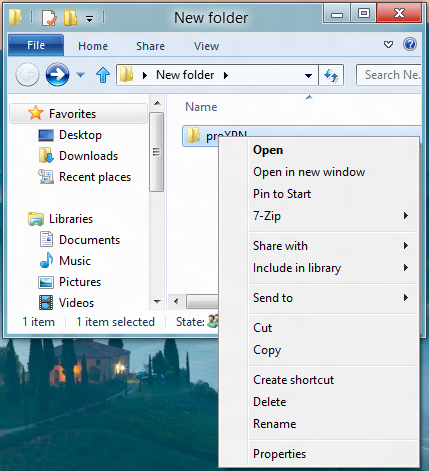
Task: Click the Music note icon
Action: point(46,260)
